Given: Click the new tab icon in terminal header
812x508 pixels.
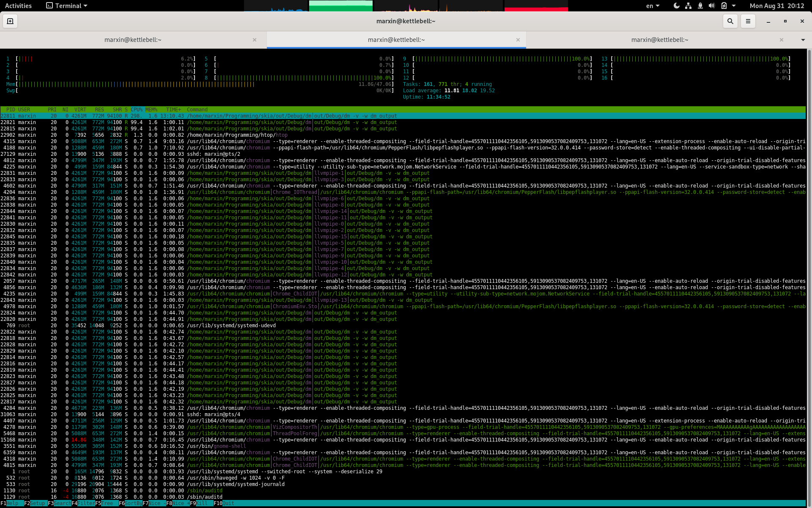Looking at the screenshot, I should pyautogui.click(x=10, y=21).
